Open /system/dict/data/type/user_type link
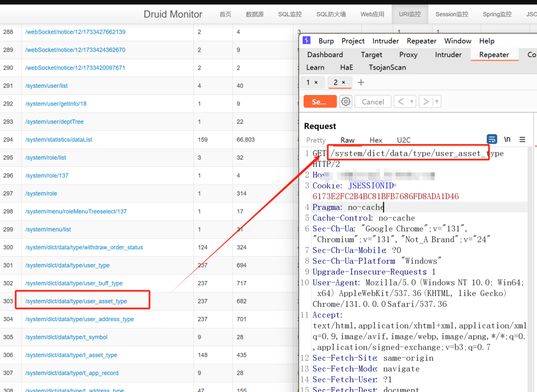Viewport: 537px width, 392px height. point(68,265)
